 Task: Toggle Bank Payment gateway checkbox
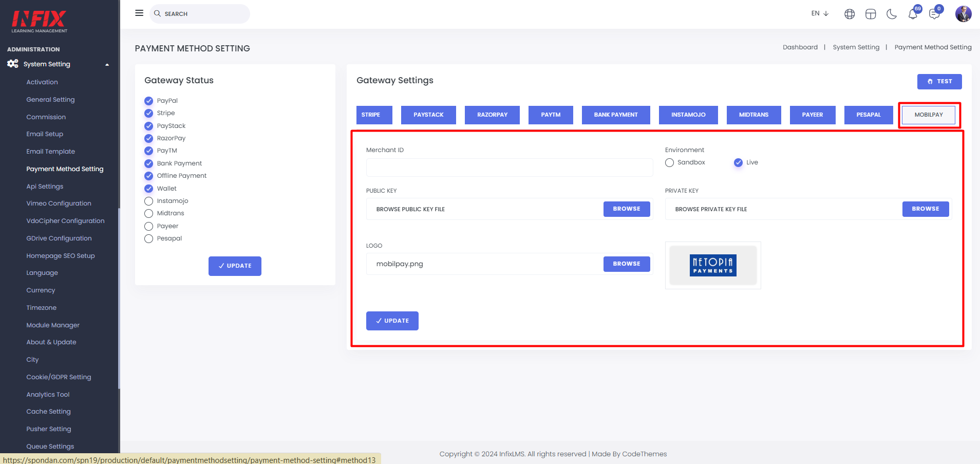[148, 163]
